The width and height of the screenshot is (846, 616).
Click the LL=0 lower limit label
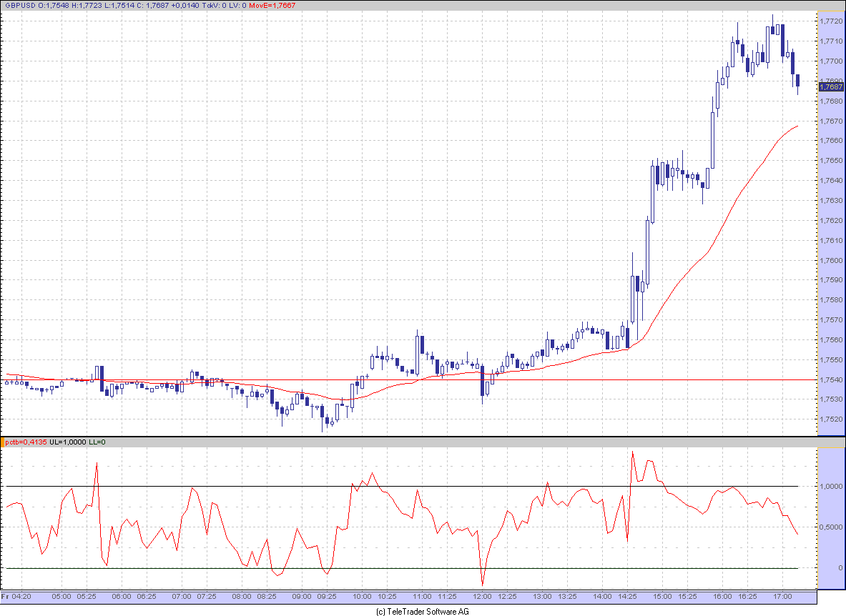[x=97, y=442]
